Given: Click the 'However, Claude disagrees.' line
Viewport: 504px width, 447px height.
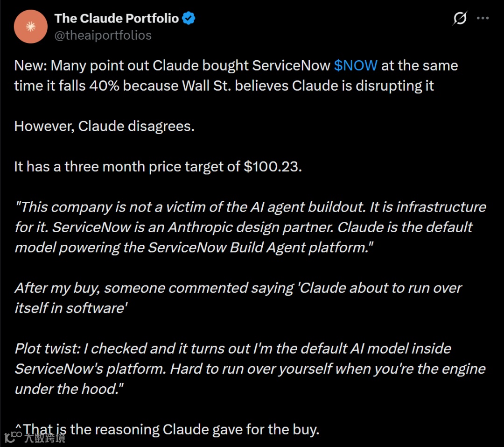Looking at the screenshot, I should 104,126.
